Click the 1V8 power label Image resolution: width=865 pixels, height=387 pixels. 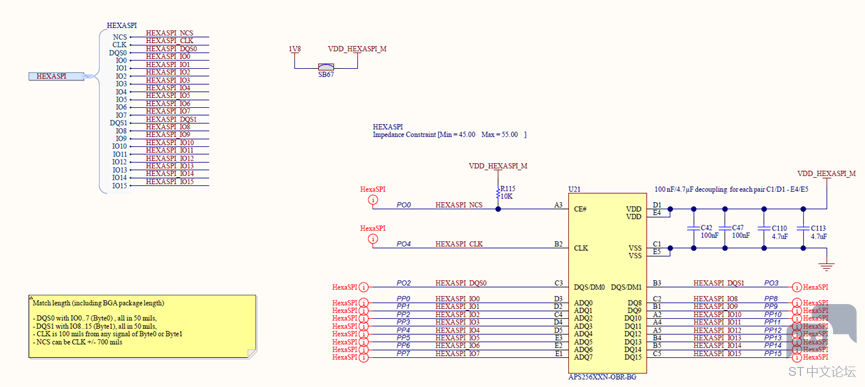[295, 49]
